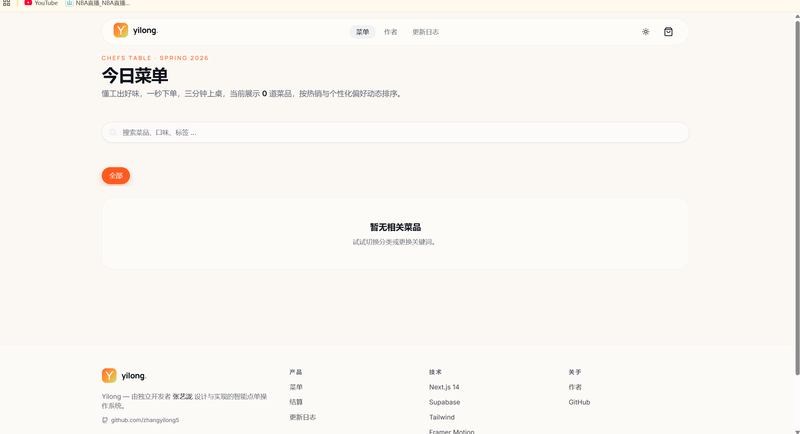Select the 菜单 tab in header
This screenshot has height=434, width=800.
tap(362, 32)
